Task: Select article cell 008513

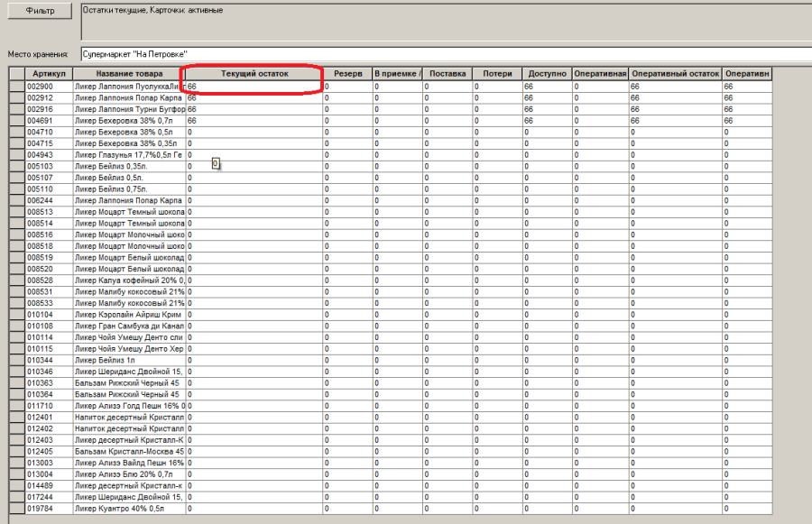Action: click(x=50, y=212)
